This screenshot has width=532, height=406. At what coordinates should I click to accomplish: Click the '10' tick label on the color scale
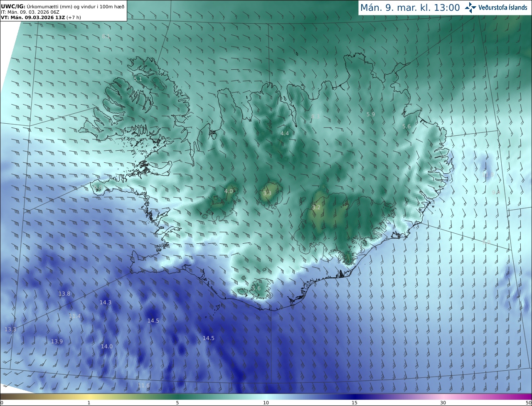(266, 403)
